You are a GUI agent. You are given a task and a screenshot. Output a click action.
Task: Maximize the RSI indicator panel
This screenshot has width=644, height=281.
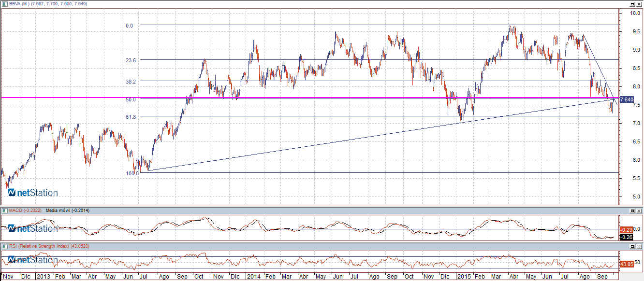(632, 247)
